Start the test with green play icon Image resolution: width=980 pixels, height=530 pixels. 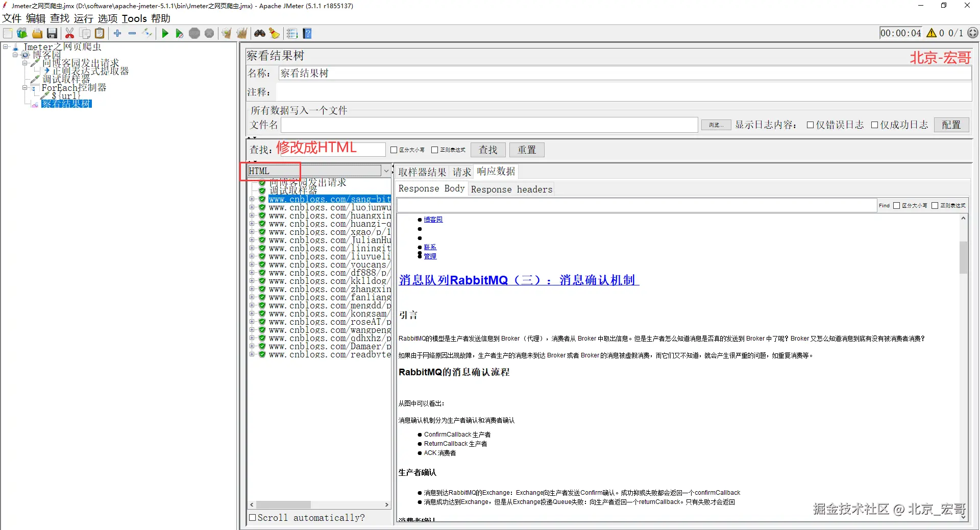coord(165,33)
